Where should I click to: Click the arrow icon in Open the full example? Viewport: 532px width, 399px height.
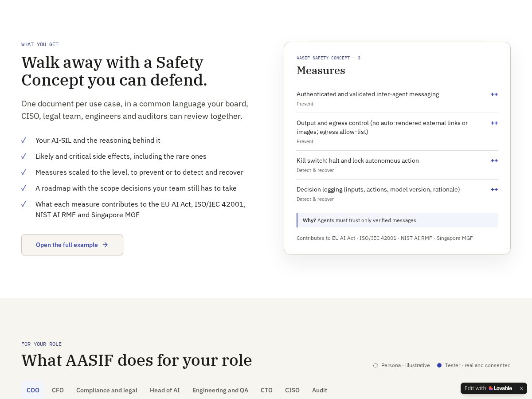[105, 245]
